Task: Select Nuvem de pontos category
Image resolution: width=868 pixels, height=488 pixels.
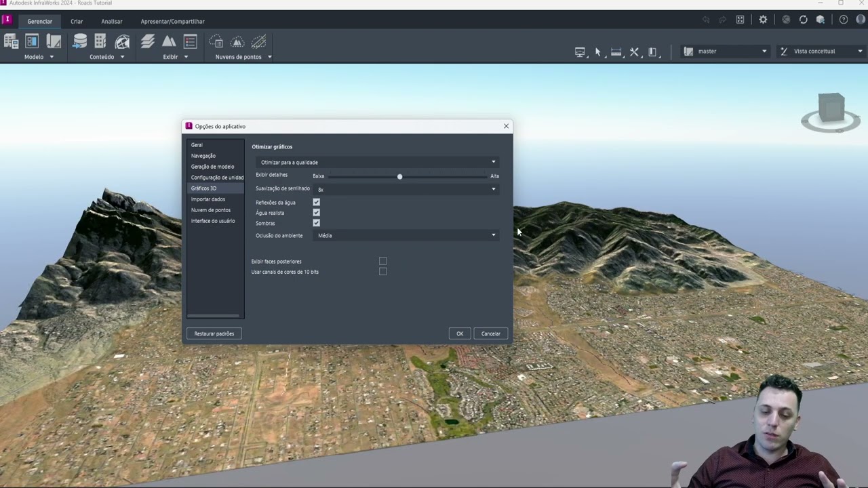Action: click(215, 210)
